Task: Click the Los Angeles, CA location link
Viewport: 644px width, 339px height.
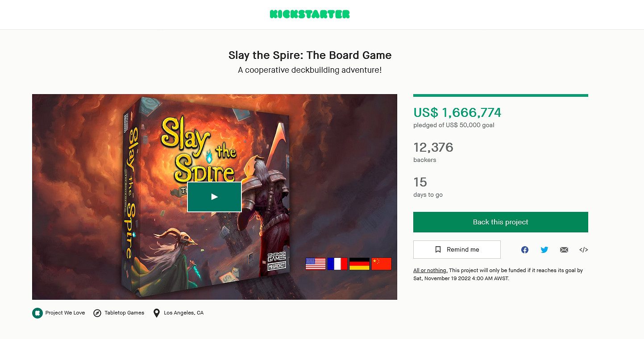Action: [x=183, y=313]
